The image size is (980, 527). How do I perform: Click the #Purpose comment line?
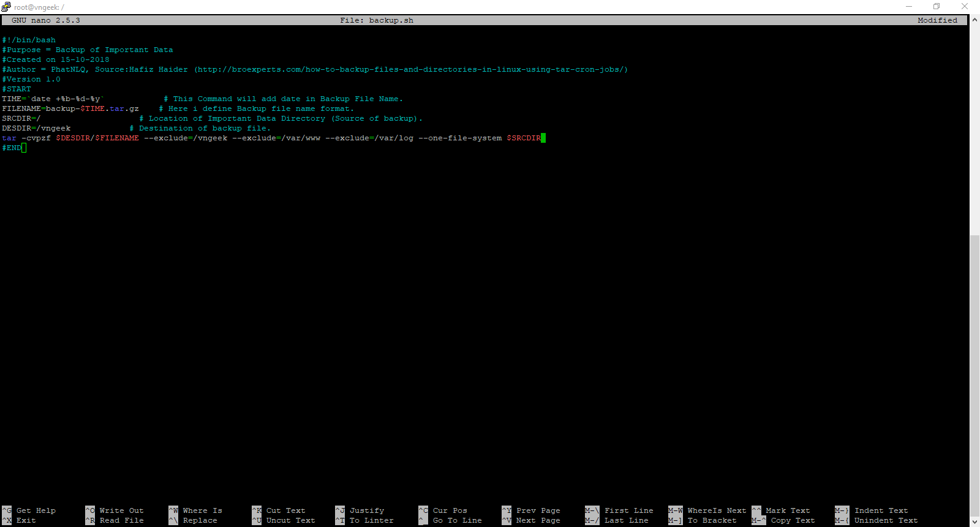tap(88, 50)
